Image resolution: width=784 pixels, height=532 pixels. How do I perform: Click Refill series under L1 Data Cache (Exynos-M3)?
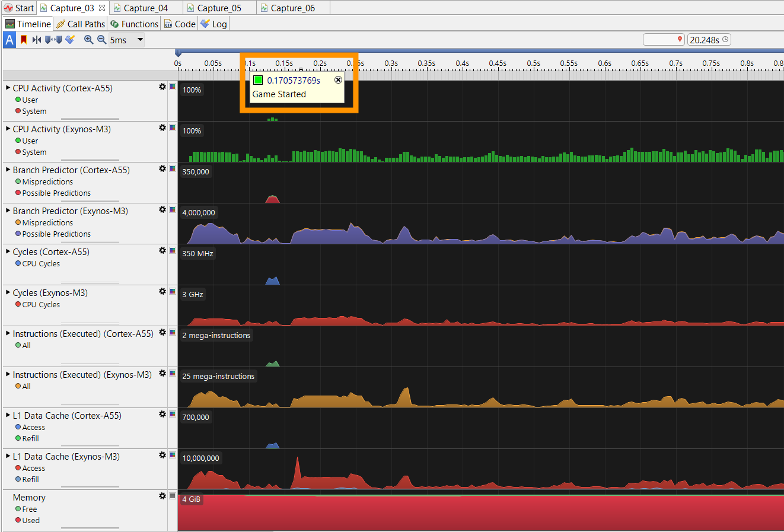27,480
